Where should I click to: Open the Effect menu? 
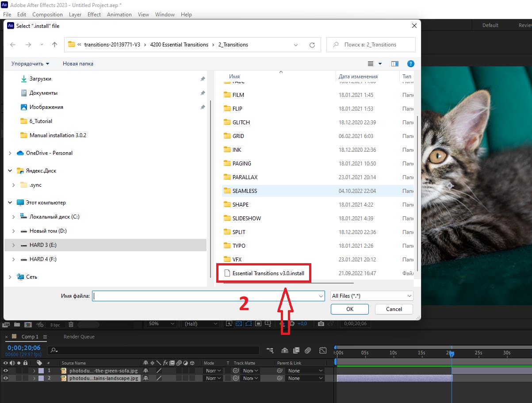pyautogui.click(x=94, y=15)
